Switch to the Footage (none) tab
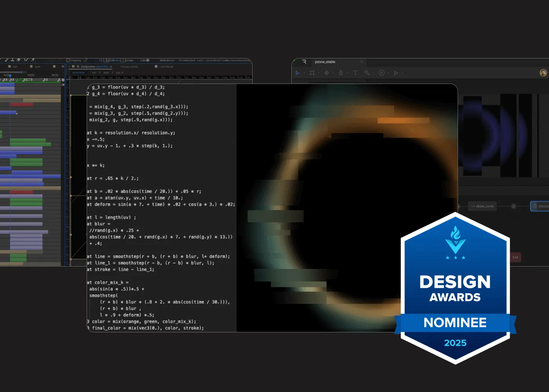The image size is (549, 392). (129, 67)
